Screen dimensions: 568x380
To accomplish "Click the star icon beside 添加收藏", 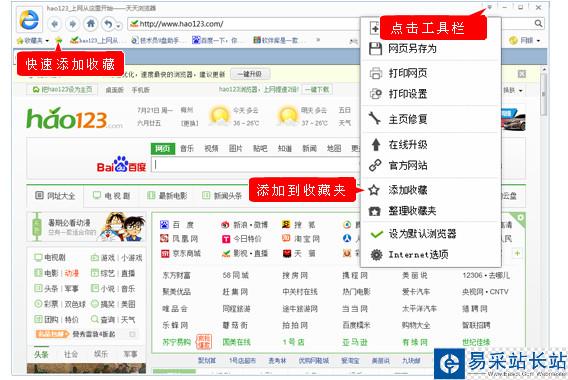I will tap(374, 190).
